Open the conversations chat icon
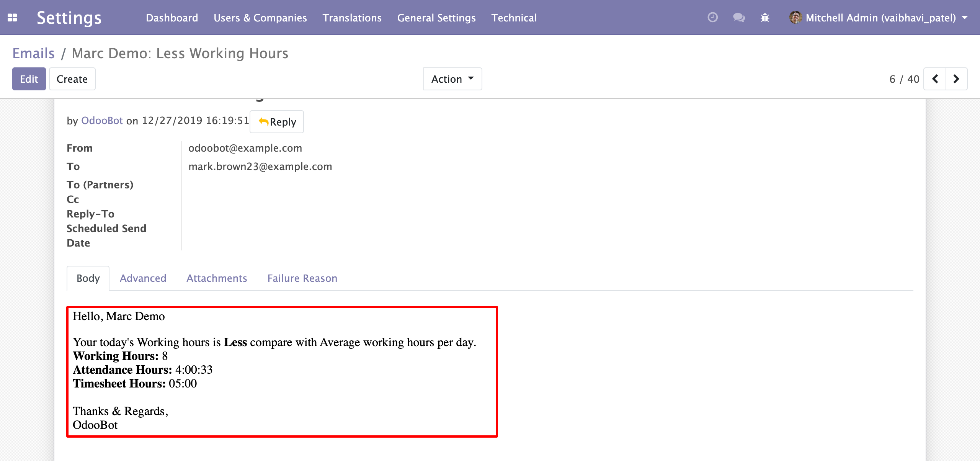Screen dimensions: 980x461 [738, 18]
